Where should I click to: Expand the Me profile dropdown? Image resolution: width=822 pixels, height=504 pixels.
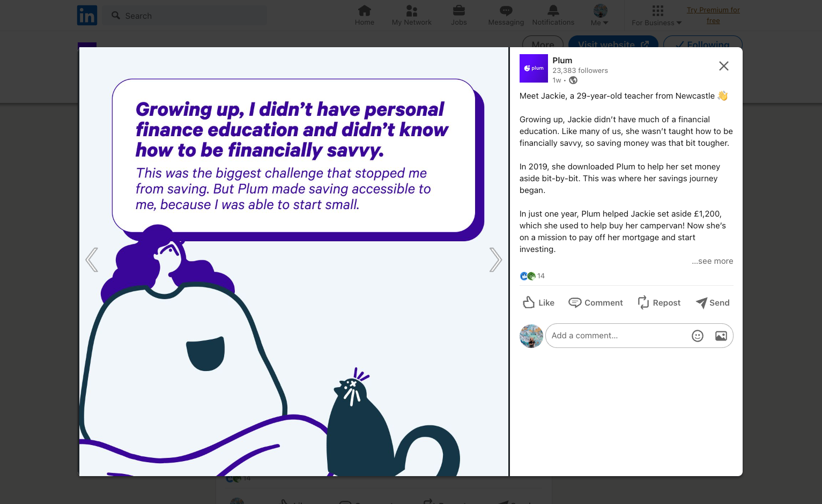point(600,16)
